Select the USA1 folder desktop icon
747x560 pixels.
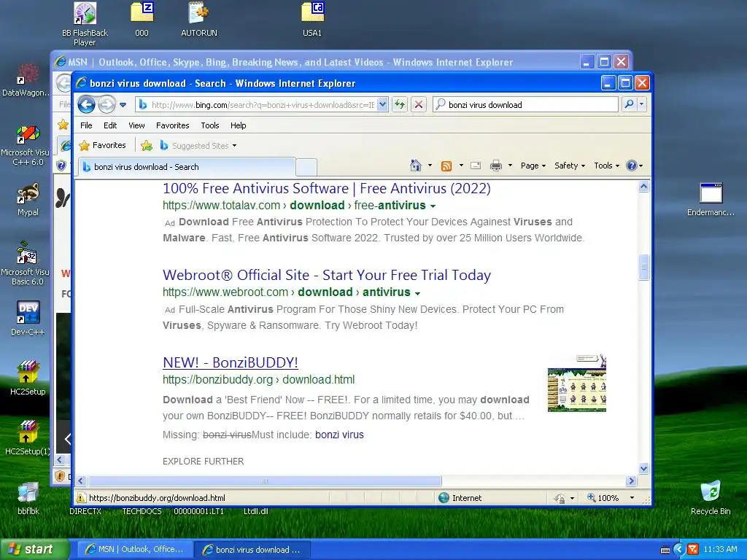(312, 20)
